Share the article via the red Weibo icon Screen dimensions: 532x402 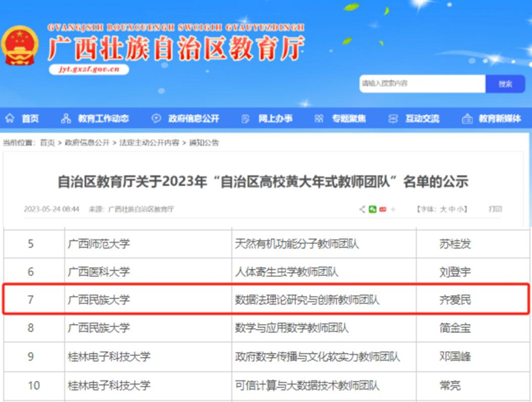[x=383, y=210]
